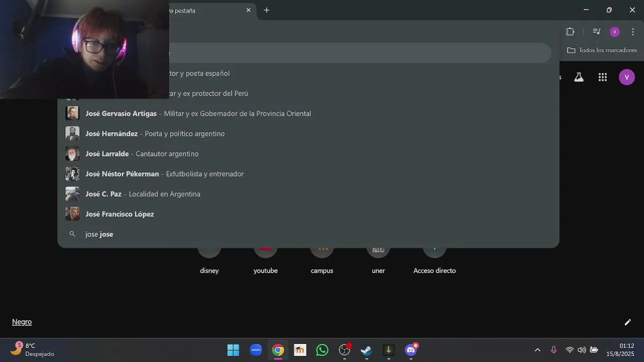Show hidden system tray icons

537,350
